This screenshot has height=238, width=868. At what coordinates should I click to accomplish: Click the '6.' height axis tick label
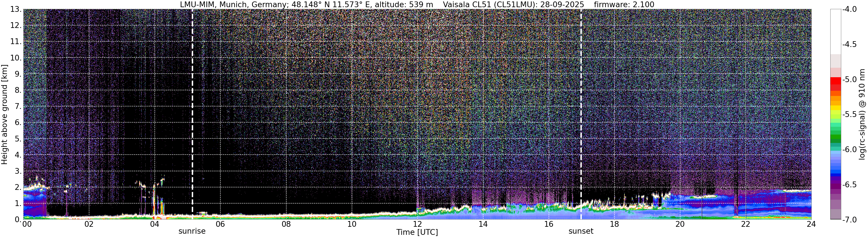coord(18,122)
